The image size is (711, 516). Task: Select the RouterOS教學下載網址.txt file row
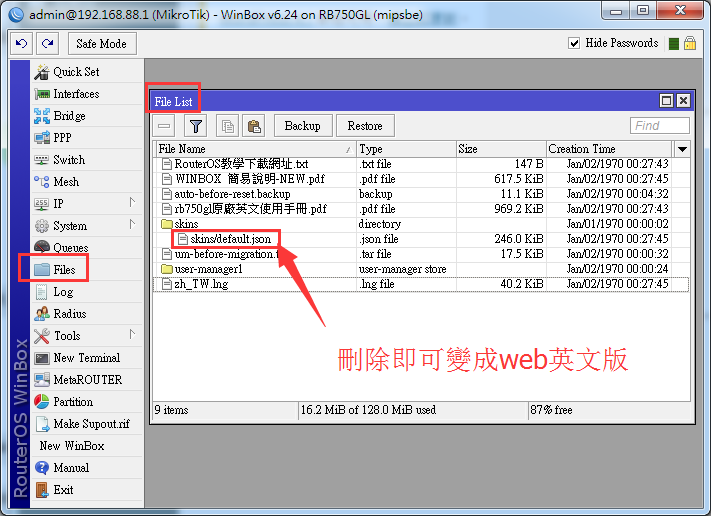pyautogui.click(x=421, y=164)
